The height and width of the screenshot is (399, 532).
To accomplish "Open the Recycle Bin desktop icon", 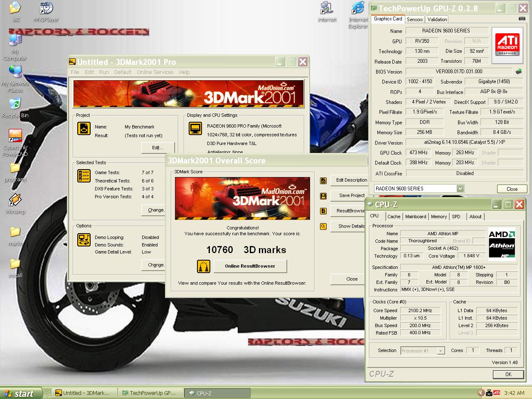I will coord(15,104).
